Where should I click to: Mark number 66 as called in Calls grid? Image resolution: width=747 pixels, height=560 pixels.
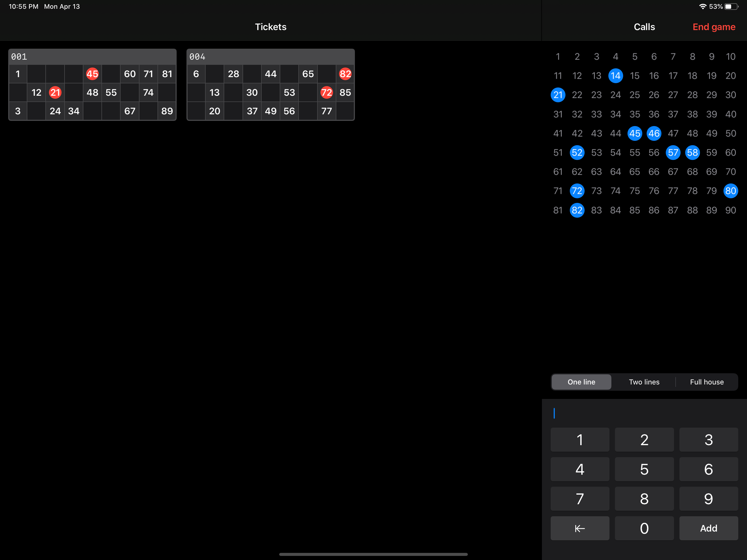click(654, 171)
